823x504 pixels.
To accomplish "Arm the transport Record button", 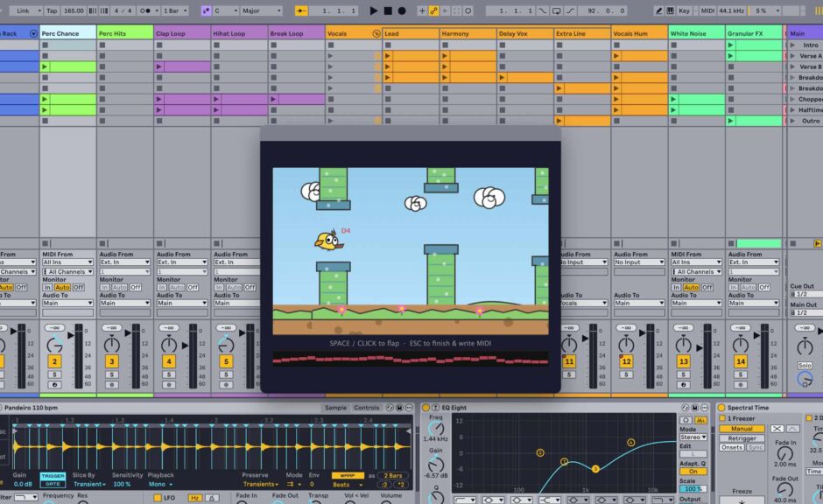I will click(402, 10).
